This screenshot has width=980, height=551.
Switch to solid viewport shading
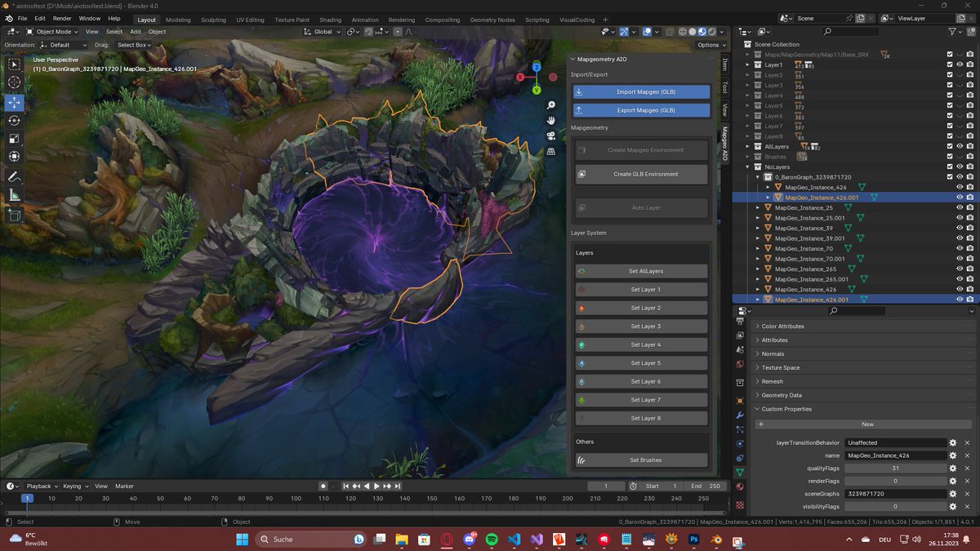691,32
